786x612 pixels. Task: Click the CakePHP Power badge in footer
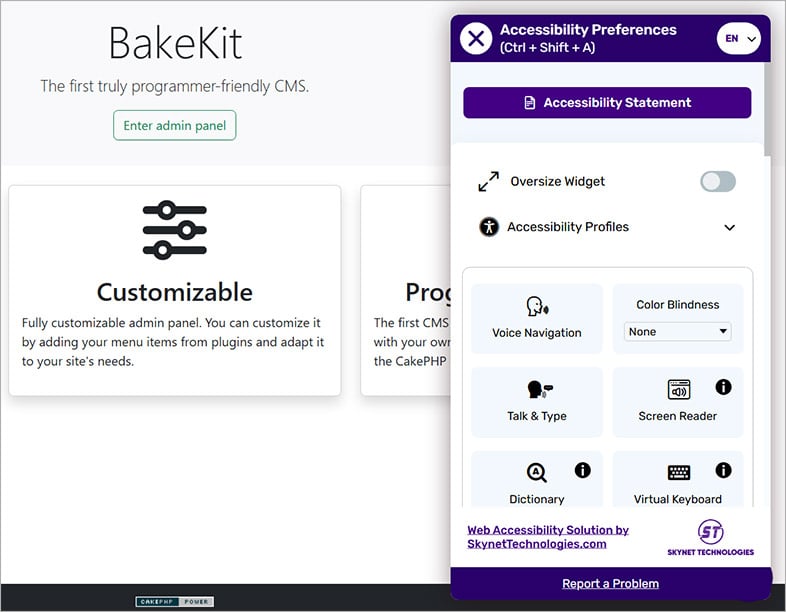(x=174, y=601)
